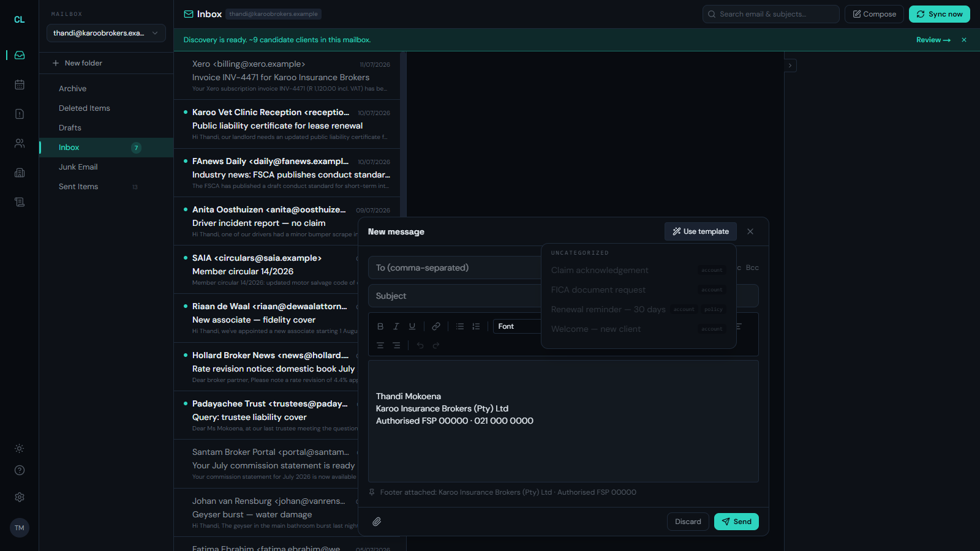Toggle the light/dark theme sun icon

(20, 449)
